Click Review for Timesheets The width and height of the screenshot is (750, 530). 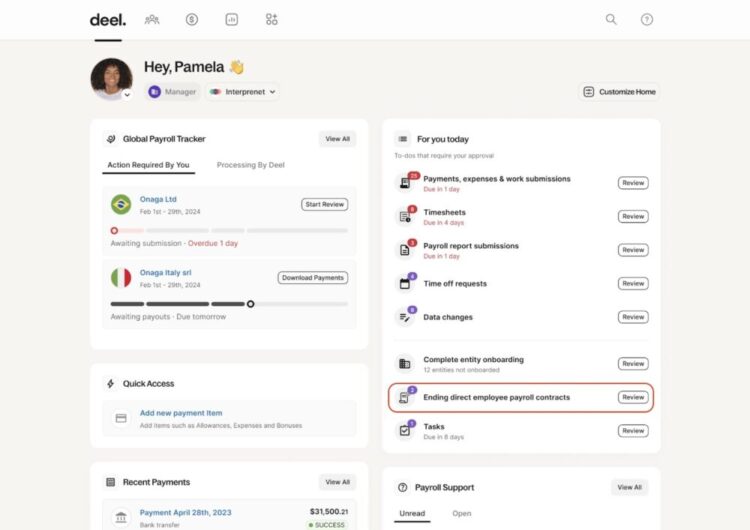point(633,216)
